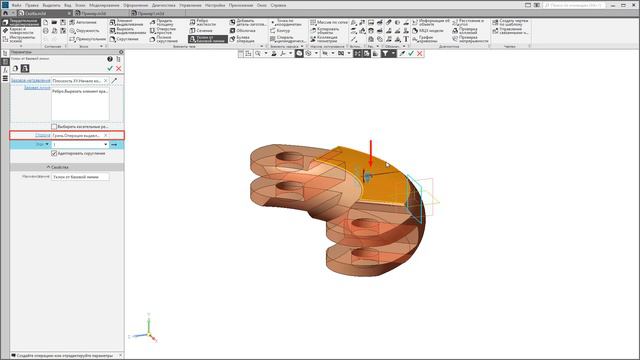Select Уклон от базовой линии tool
This screenshot has height=360, width=640.
[207, 39]
